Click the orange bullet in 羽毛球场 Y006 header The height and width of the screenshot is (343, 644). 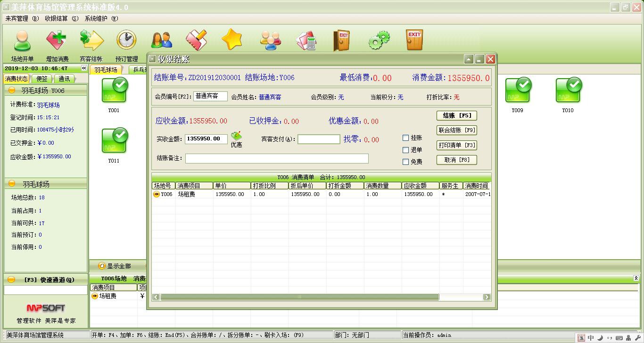click(x=12, y=90)
